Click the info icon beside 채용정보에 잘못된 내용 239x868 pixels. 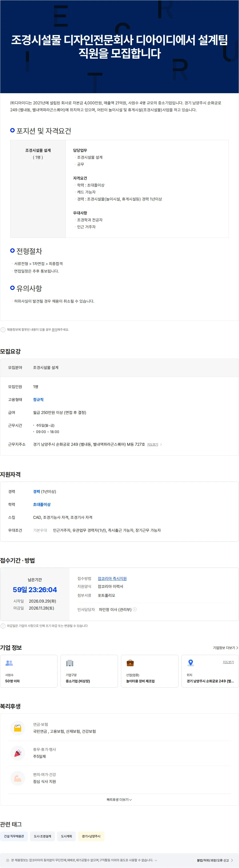pos(3,330)
